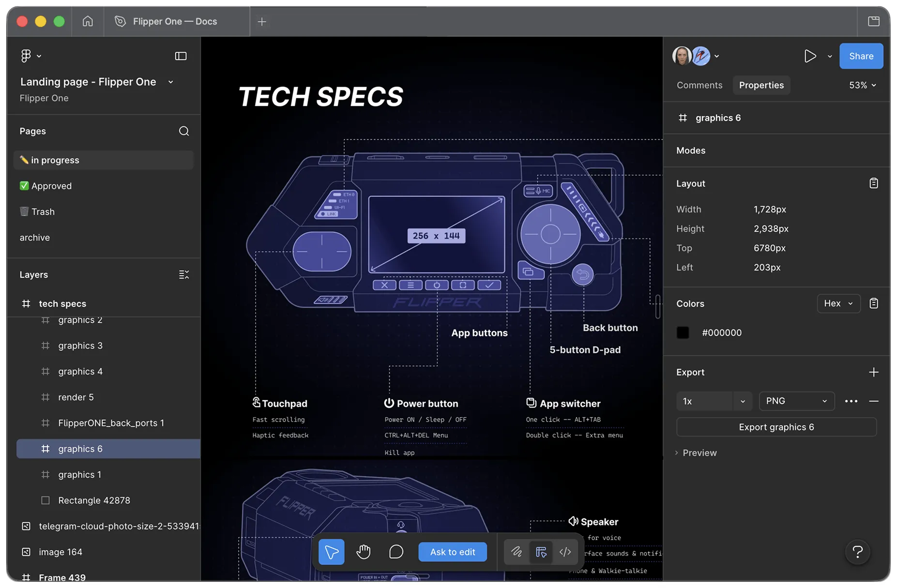The width and height of the screenshot is (897, 588).
Task: Click the Ask to edit button
Action: tap(453, 552)
